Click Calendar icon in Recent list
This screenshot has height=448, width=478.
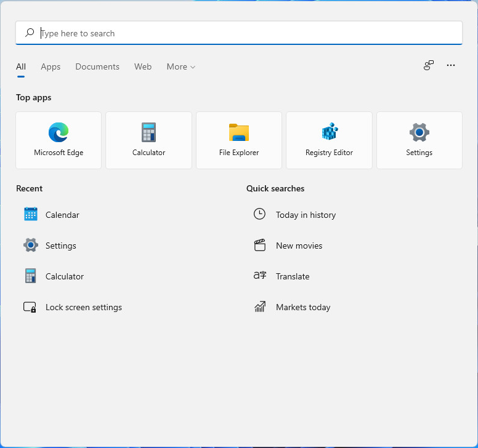coord(31,214)
